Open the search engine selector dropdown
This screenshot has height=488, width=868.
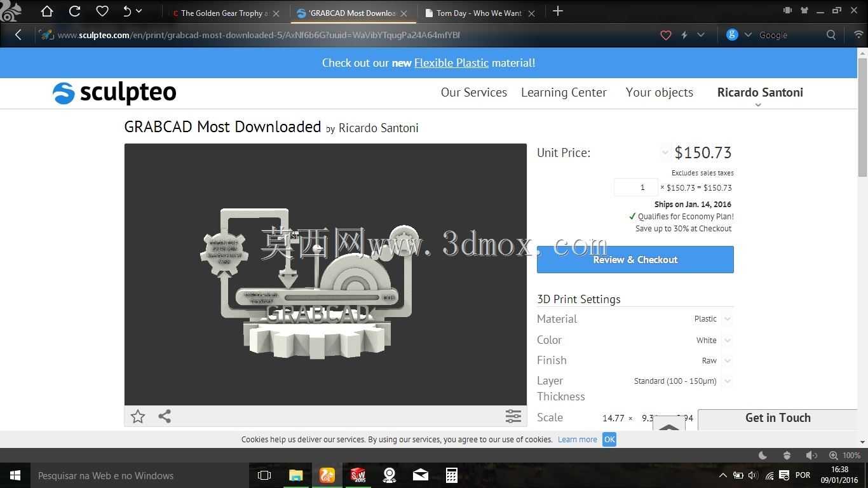[748, 35]
